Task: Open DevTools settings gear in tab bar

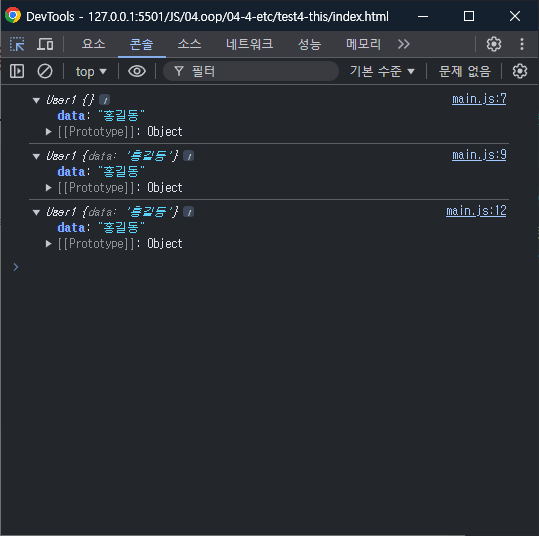Action: tap(494, 44)
